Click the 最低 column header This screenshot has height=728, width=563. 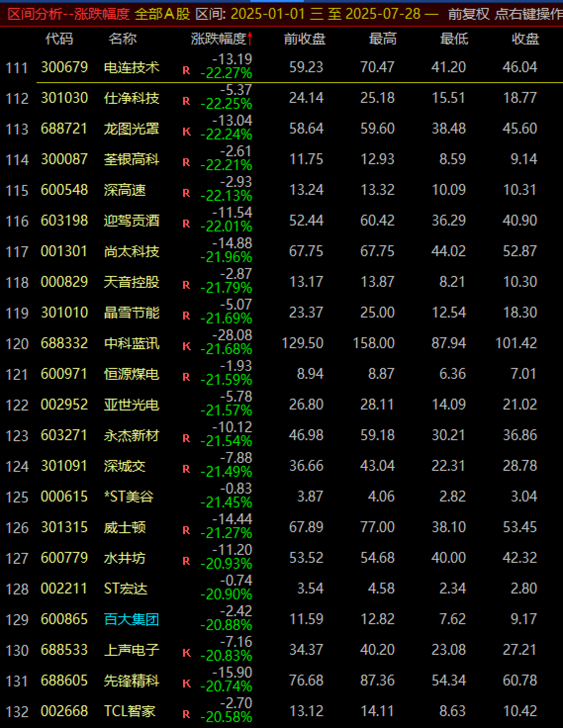pos(454,39)
